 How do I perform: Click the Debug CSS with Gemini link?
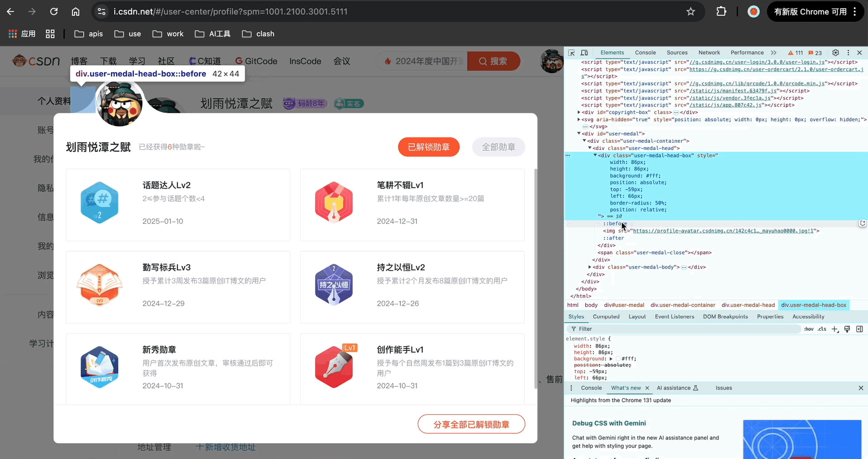[609, 423]
